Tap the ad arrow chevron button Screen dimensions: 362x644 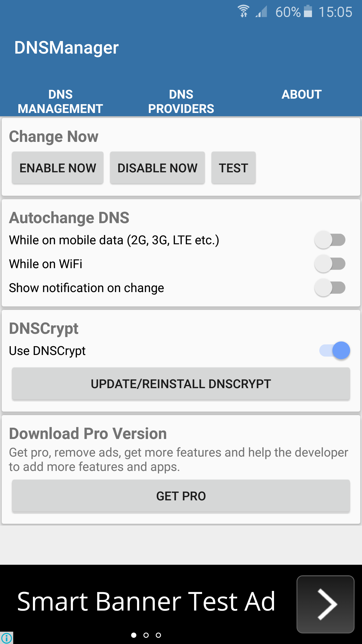click(x=325, y=604)
